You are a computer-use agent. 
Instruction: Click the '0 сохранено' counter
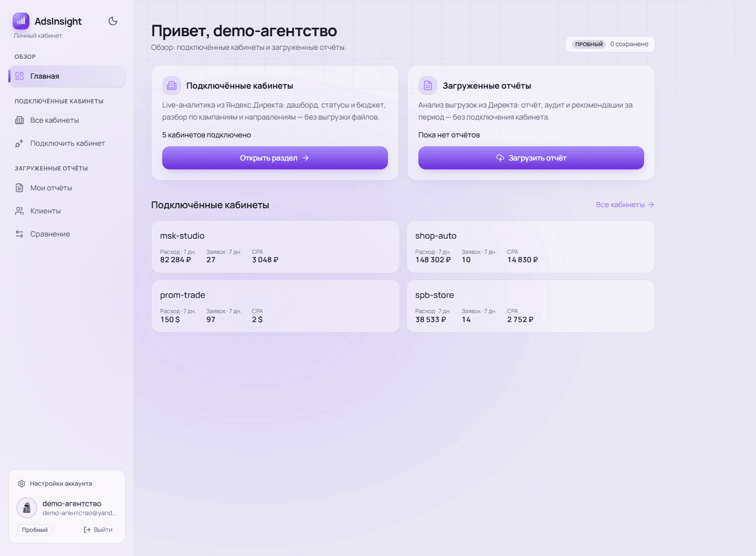point(629,44)
